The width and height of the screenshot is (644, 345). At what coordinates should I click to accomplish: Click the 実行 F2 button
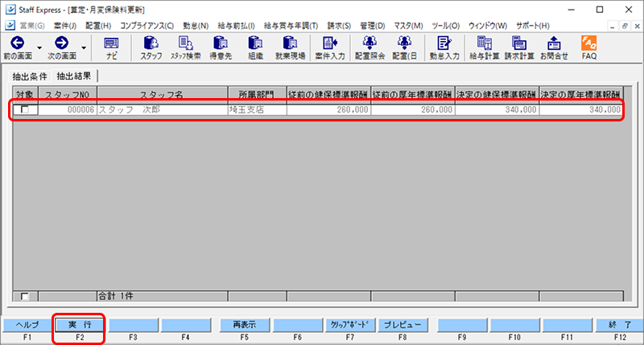(80, 325)
